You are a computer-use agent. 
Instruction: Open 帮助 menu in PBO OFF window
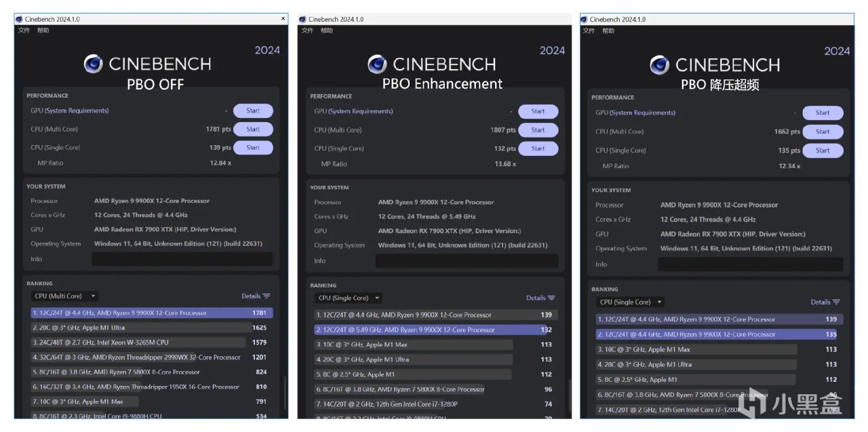coord(43,30)
